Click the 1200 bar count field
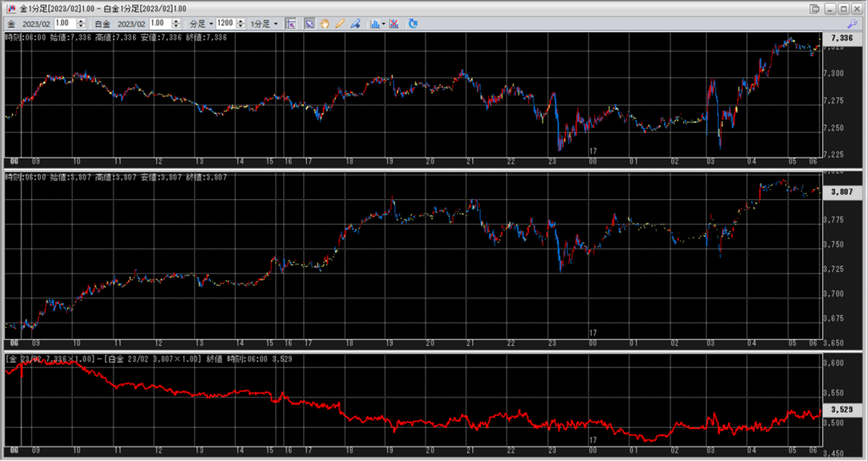 [x=225, y=24]
